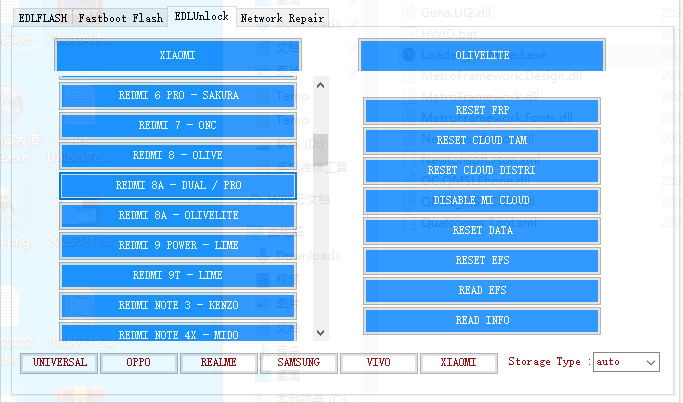Select REDMI 8 - OLIVE device

point(178,155)
